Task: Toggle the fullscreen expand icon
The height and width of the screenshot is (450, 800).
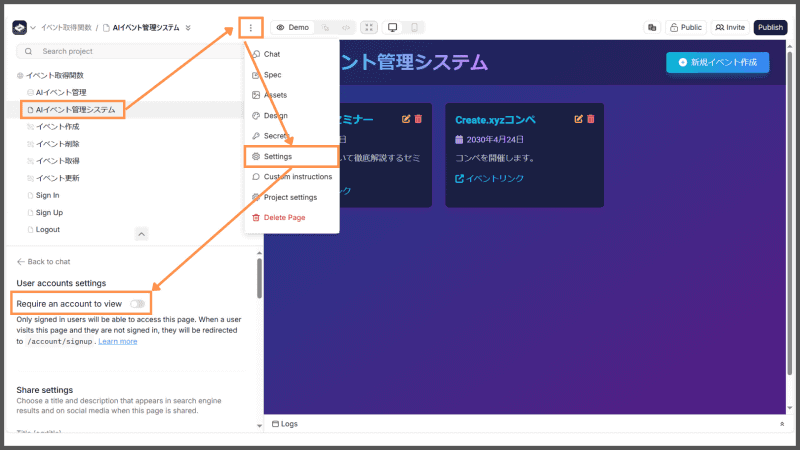Action: coord(369,28)
